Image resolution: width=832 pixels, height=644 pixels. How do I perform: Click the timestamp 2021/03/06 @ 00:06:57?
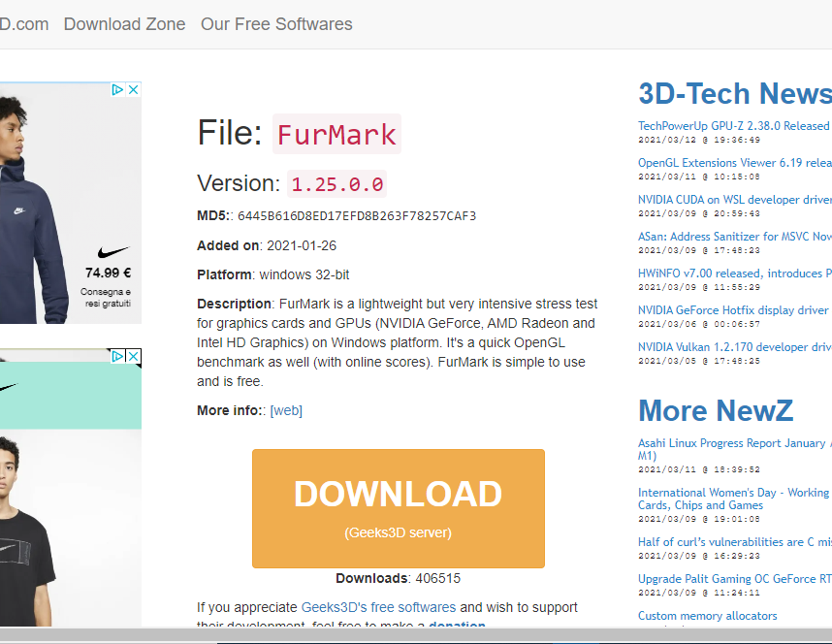pos(699,324)
